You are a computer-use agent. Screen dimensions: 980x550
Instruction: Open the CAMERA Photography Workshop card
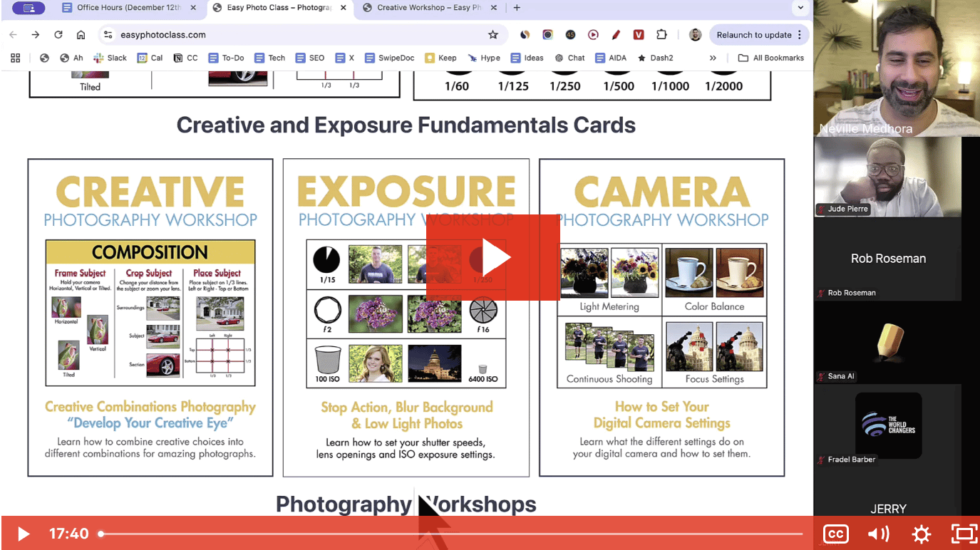[662, 318]
